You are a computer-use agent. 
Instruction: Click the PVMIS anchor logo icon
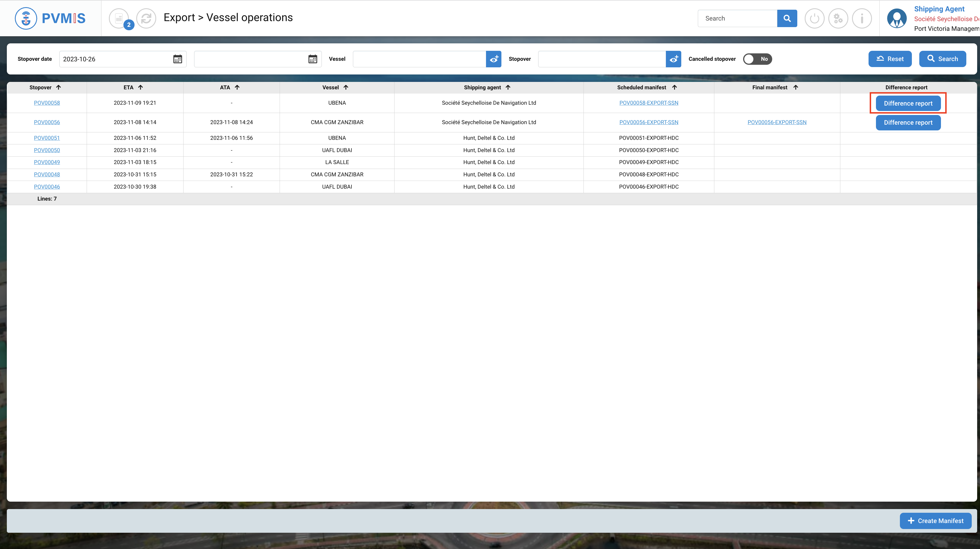point(25,18)
